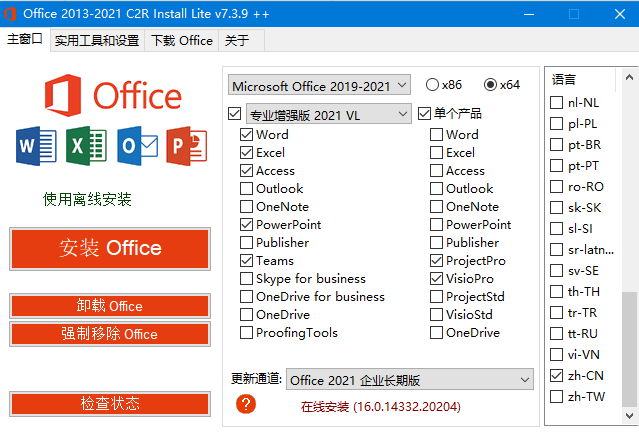Image resolution: width=639 pixels, height=434 pixels.
Task: Enable OneNote in the suite list
Action: click(247, 207)
